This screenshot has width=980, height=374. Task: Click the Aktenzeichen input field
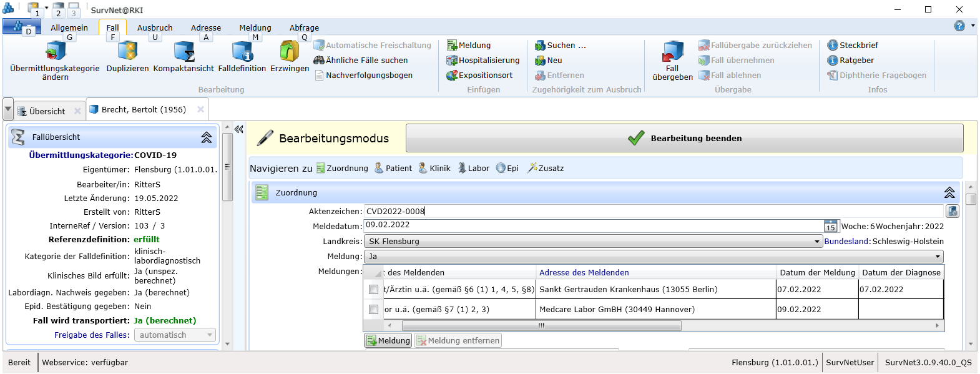(652, 212)
